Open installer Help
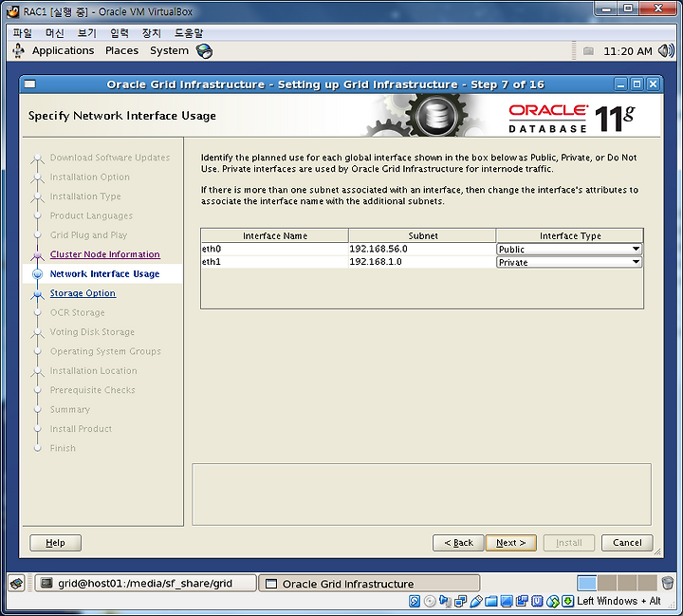683x616 pixels. [x=55, y=543]
